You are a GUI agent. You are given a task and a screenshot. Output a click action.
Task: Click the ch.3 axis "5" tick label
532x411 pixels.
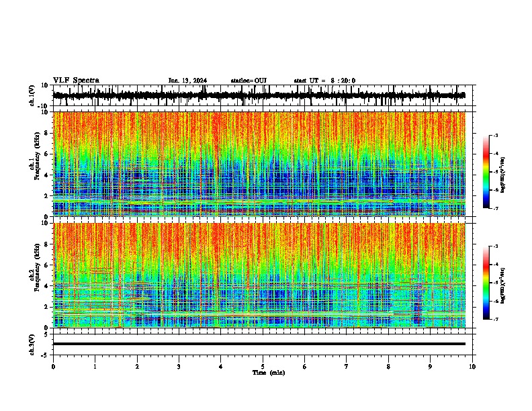pos(47,334)
